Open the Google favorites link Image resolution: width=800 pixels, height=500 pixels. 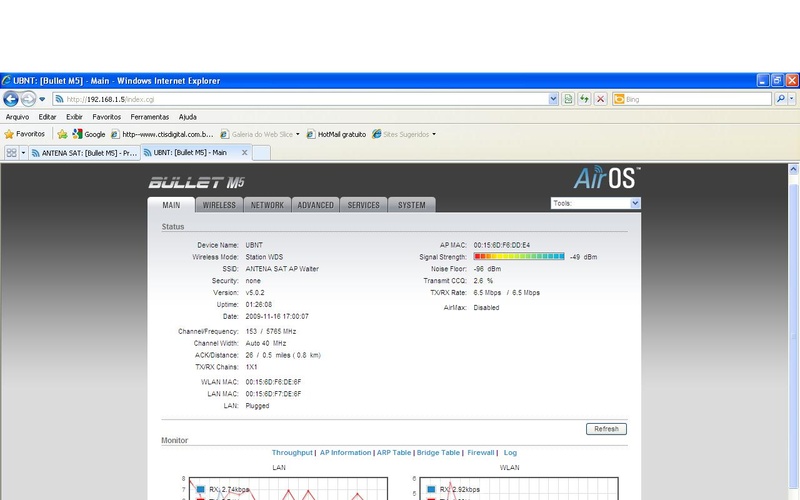point(89,134)
